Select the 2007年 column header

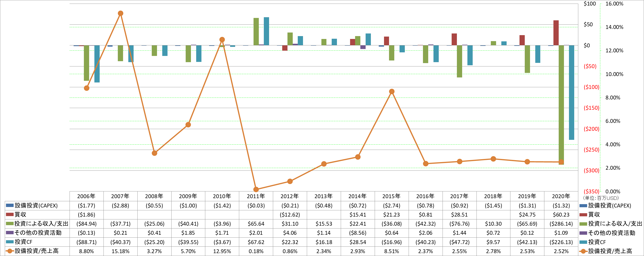[x=120, y=196]
